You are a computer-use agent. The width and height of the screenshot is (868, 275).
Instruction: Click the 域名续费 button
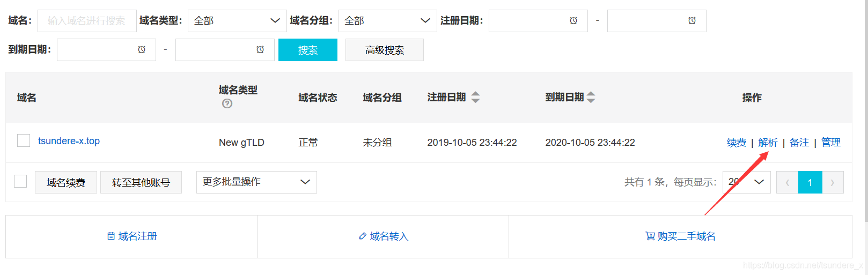66,182
